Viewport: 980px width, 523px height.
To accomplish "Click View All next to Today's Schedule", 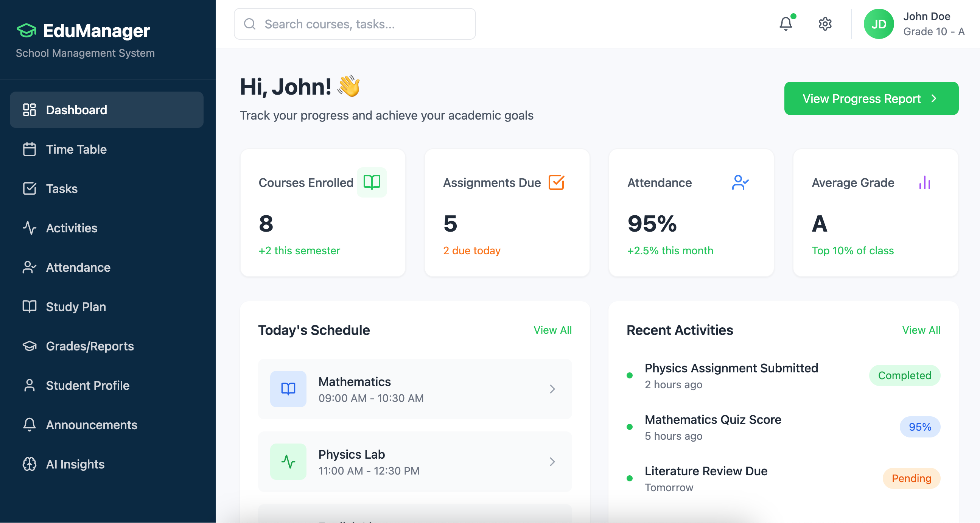I will click(552, 330).
